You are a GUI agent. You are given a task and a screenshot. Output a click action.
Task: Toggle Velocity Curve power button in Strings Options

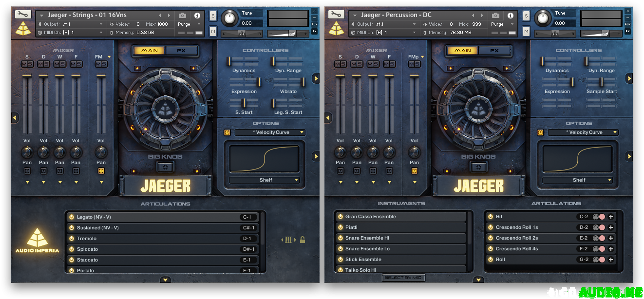(x=227, y=132)
